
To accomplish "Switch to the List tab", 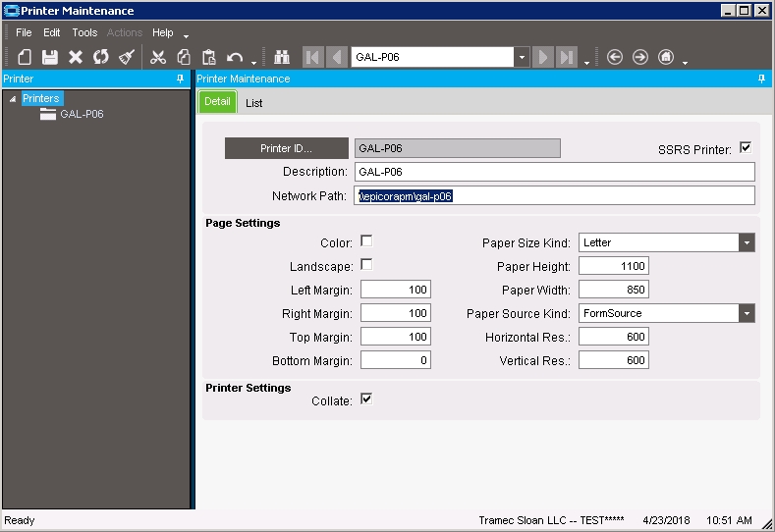I will pos(254,103).
